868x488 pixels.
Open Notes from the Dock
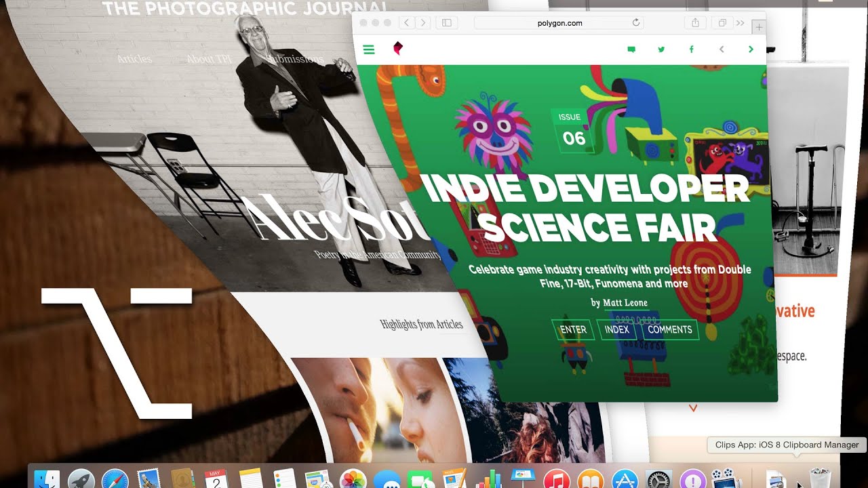click(250, 479)
